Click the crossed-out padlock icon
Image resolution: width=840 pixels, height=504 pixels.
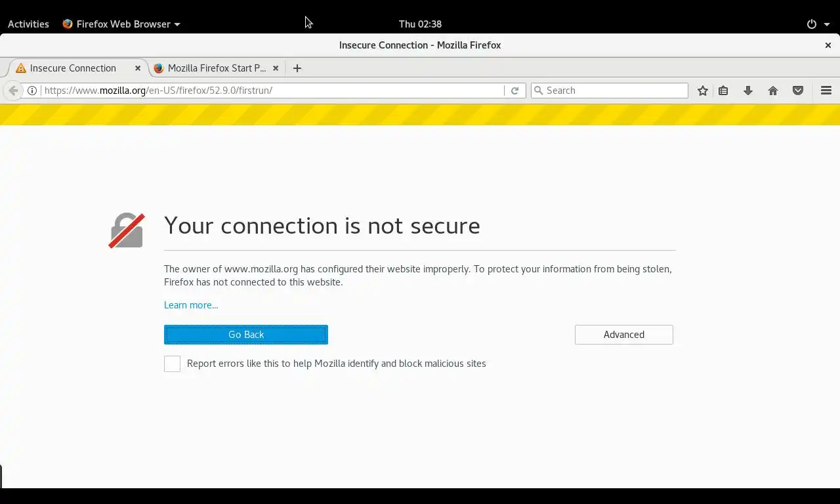pyautogui.click(x=127, y=230)
